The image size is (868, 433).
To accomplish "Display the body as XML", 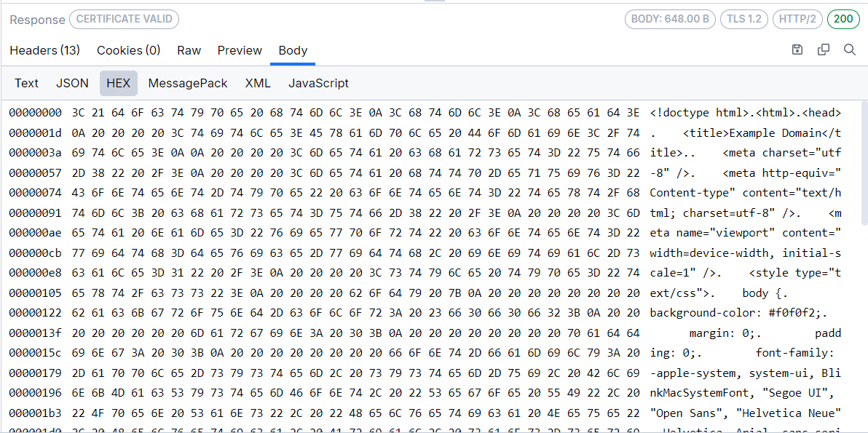I will pyautogui.click(x=258, y=83).
